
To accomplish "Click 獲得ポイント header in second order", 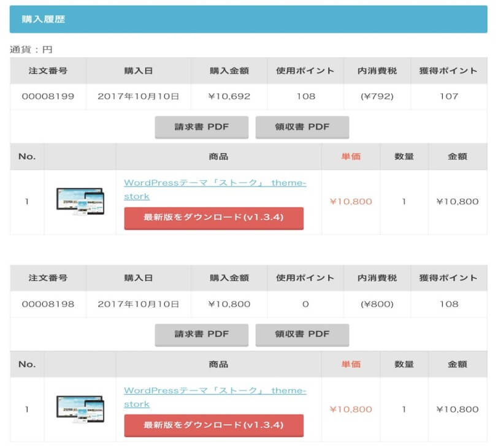I will click(x=448, y=278).
